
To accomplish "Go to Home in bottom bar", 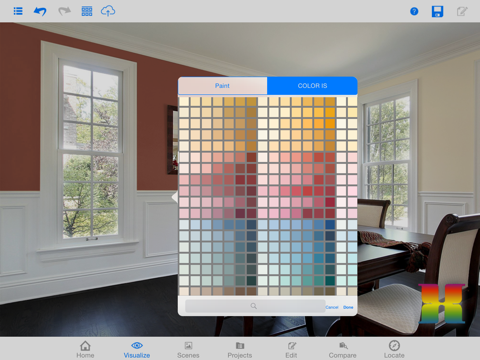I will pyautogui.click(x=85, y=349).
